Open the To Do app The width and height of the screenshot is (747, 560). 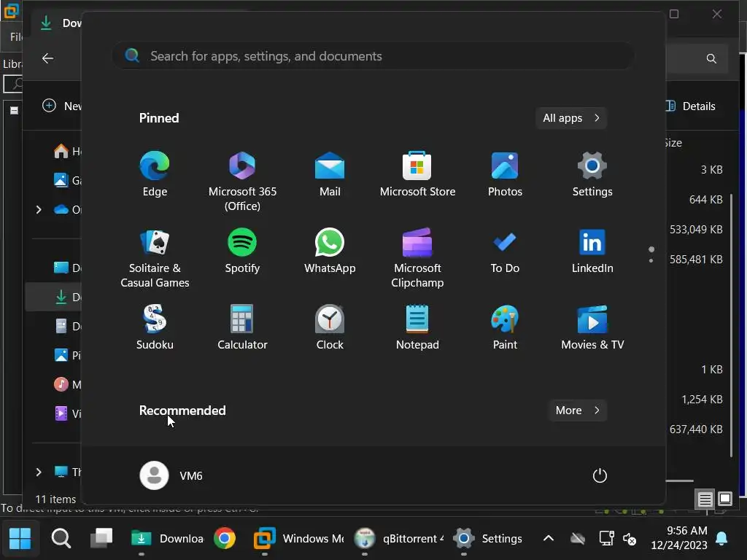coord(505,251)
